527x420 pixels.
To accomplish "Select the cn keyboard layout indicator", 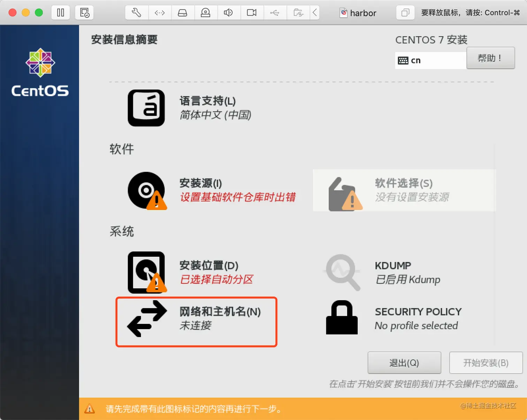I will (431, 61).
